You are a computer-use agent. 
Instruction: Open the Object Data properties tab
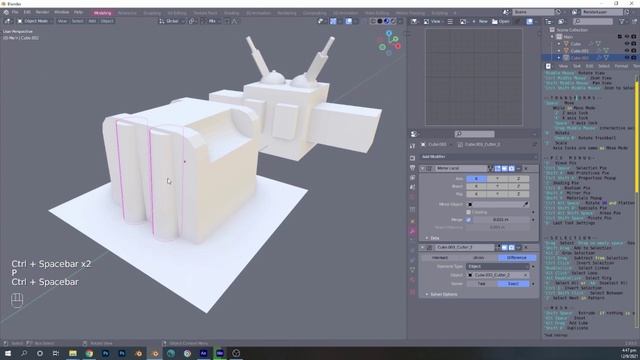click(413, 270)
